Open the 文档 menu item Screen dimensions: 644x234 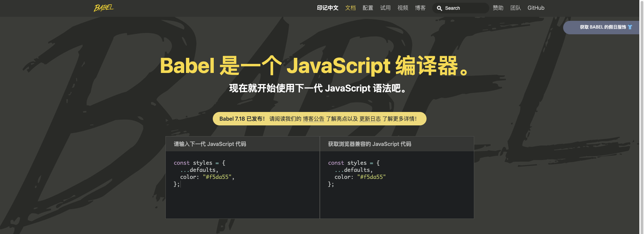350,8
